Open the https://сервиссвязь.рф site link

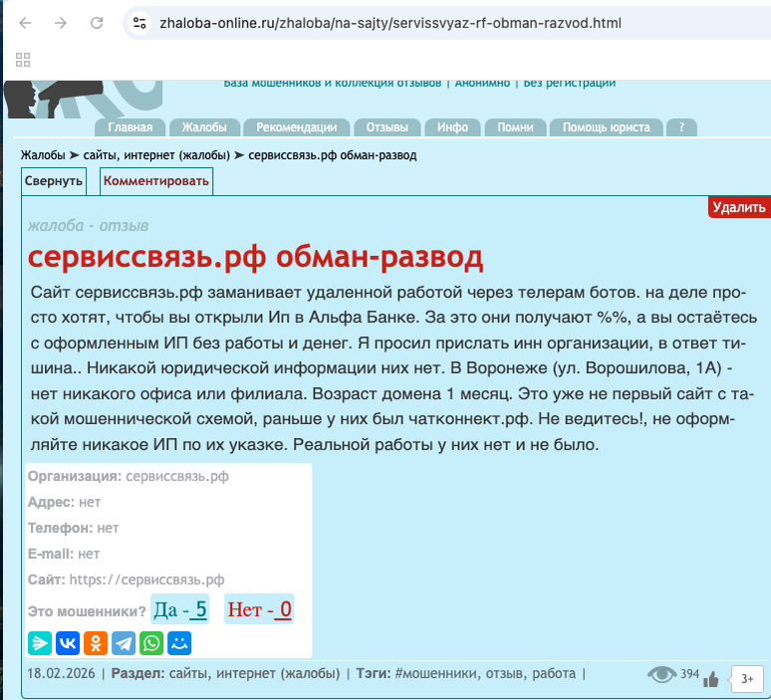(146, 580)
